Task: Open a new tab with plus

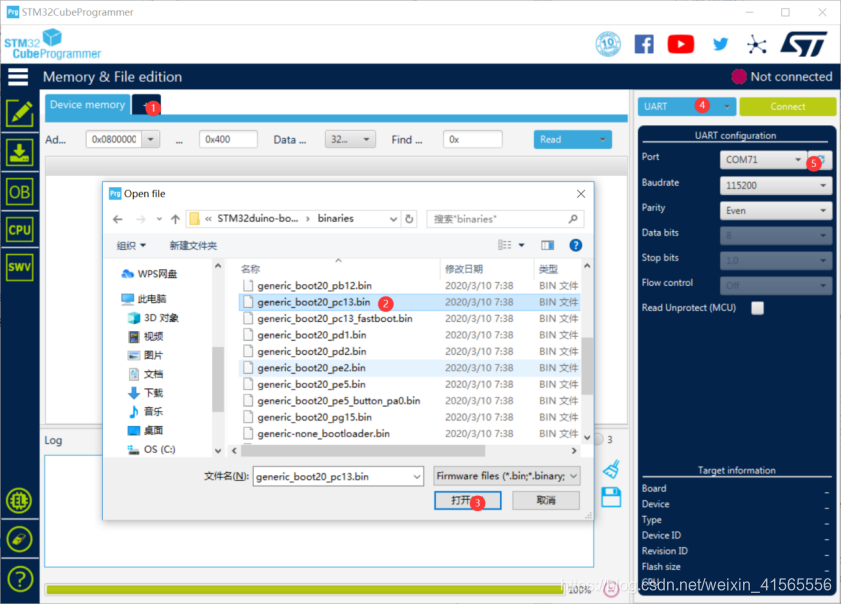Action: (146, 105)
